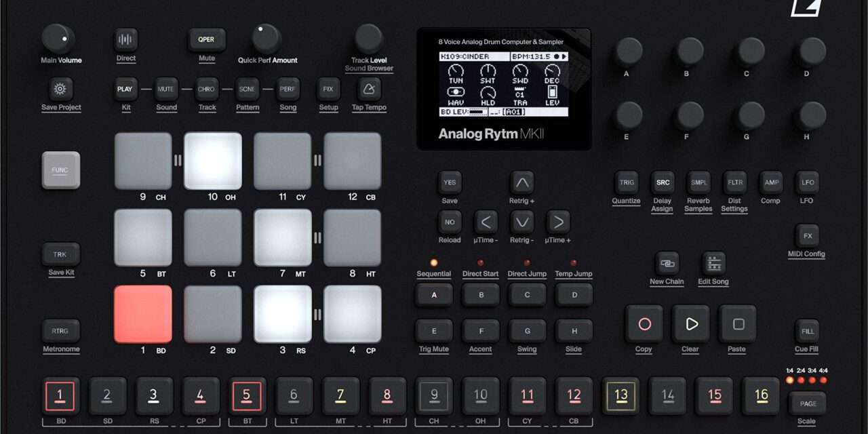Image resolution: width=868 pixels, height=434 pixels.
Task: Tap the Tap Tempo metronome button
Action: point(369,89)
